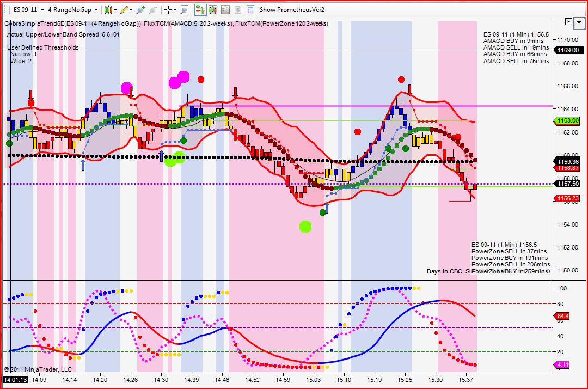Screen dimensions: 588x389
Task: Click AMACD SELL in 75mins text
Action: [x=516, y=61]
